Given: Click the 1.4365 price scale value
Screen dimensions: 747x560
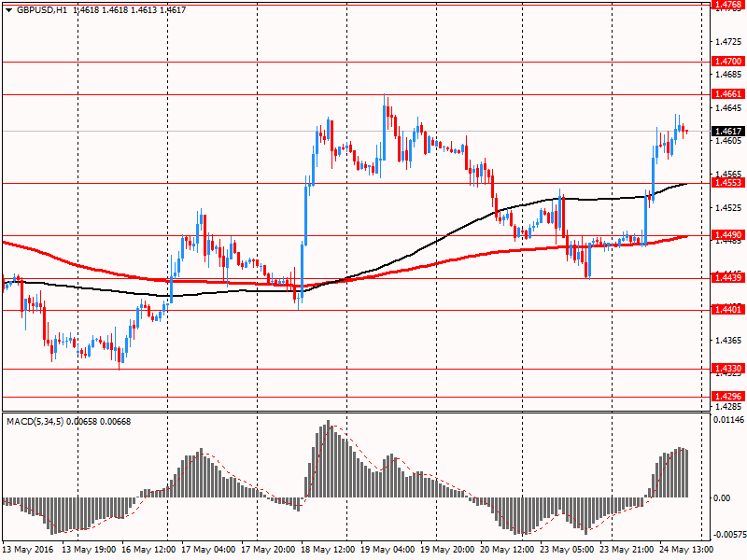Looking at the screenshot, I should pos(728,341).
